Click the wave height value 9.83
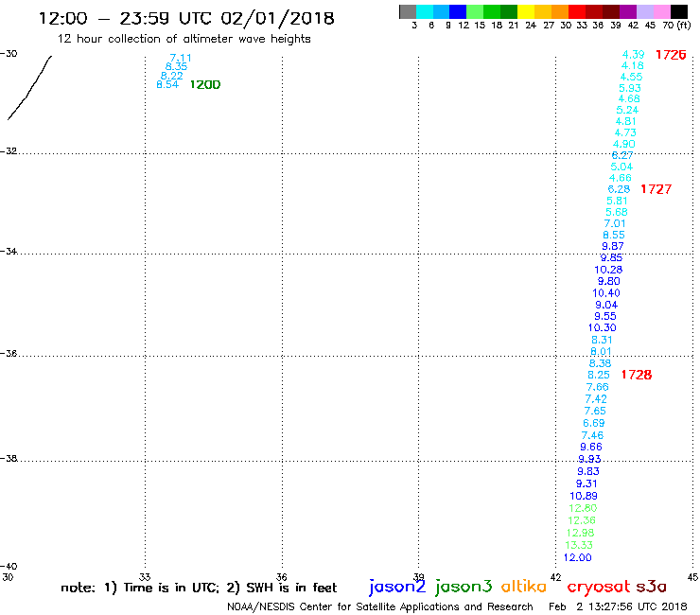The width and height of the screenshot is (700, 615). [x=588, y=471]
